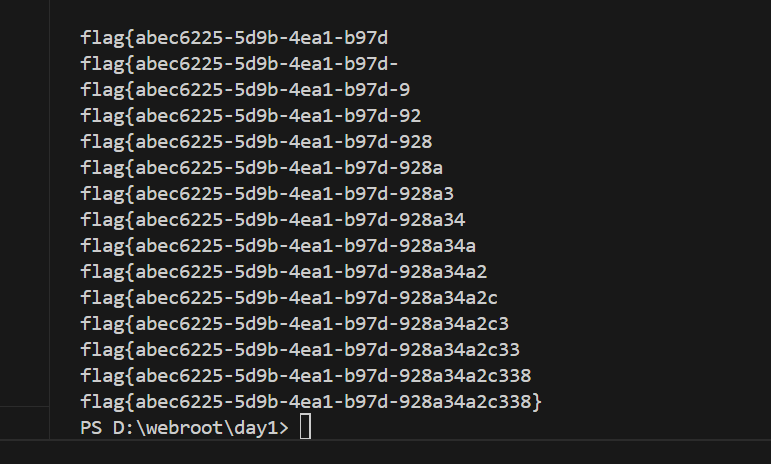Click the closing brace of the final flag
This screenshot has height=464, width=771.
pos(537,402)
